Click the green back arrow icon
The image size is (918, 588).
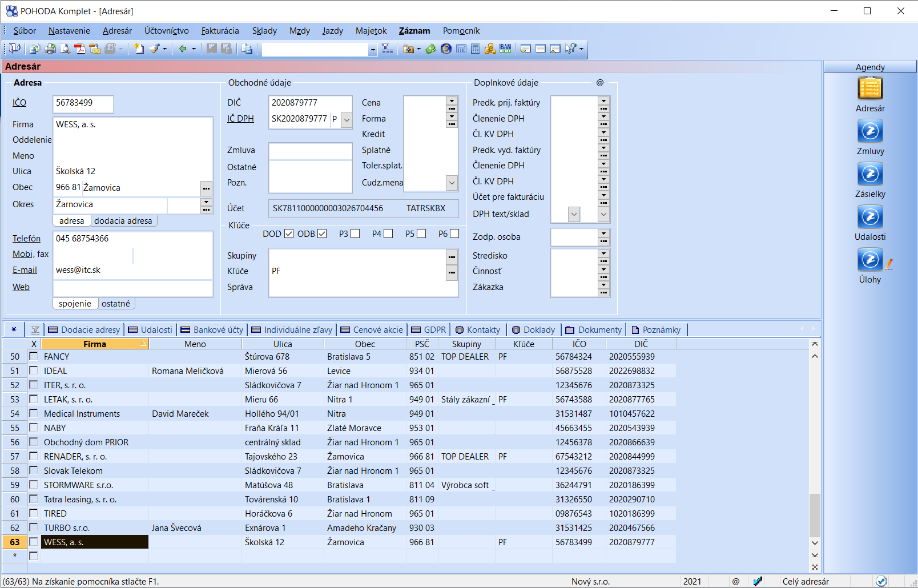(x=183, y=49)
